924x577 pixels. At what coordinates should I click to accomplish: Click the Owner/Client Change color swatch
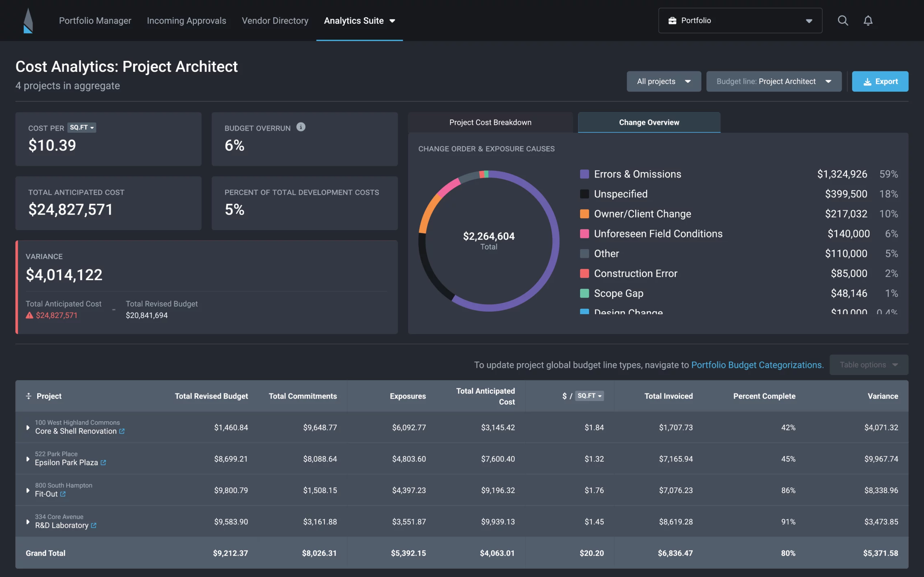584,214
